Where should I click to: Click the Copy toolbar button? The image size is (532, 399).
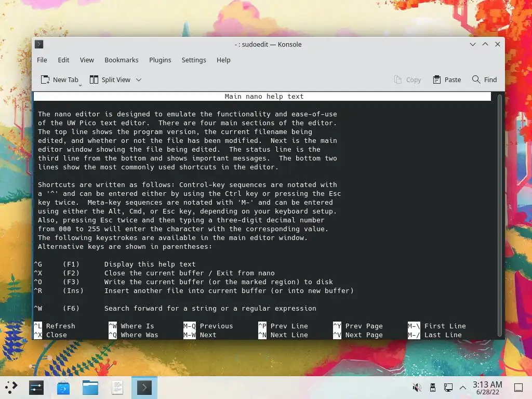coord(407,79)
